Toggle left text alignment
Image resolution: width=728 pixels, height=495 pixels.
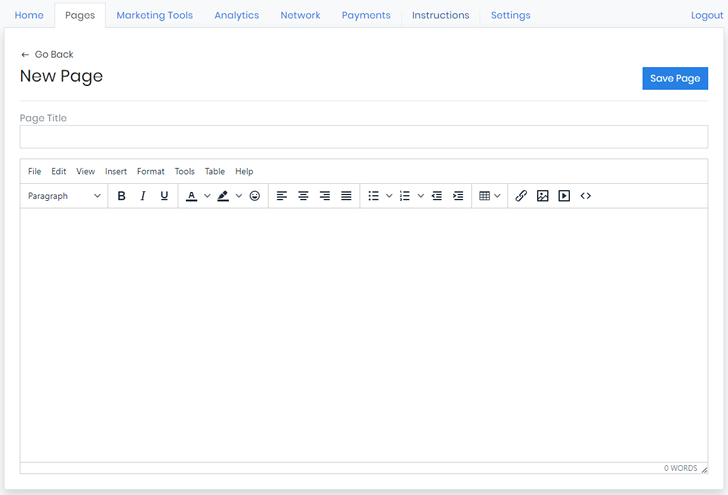(x=282, y=196)
